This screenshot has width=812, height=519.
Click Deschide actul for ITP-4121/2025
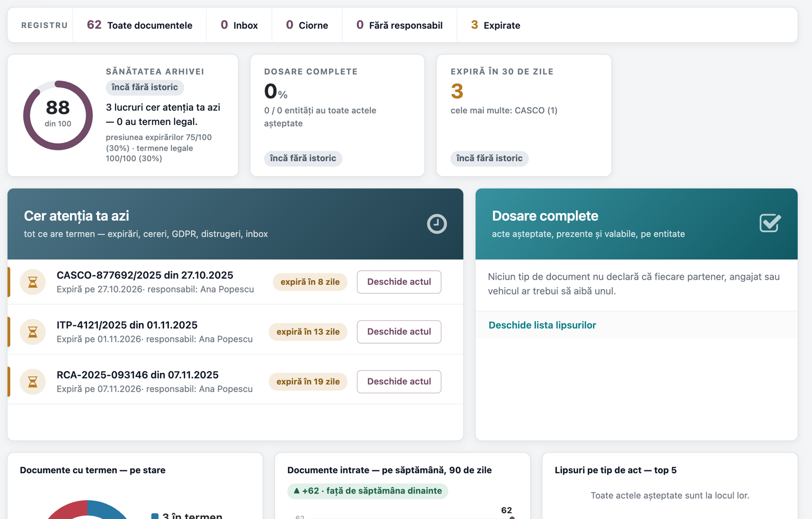(399, 332)
